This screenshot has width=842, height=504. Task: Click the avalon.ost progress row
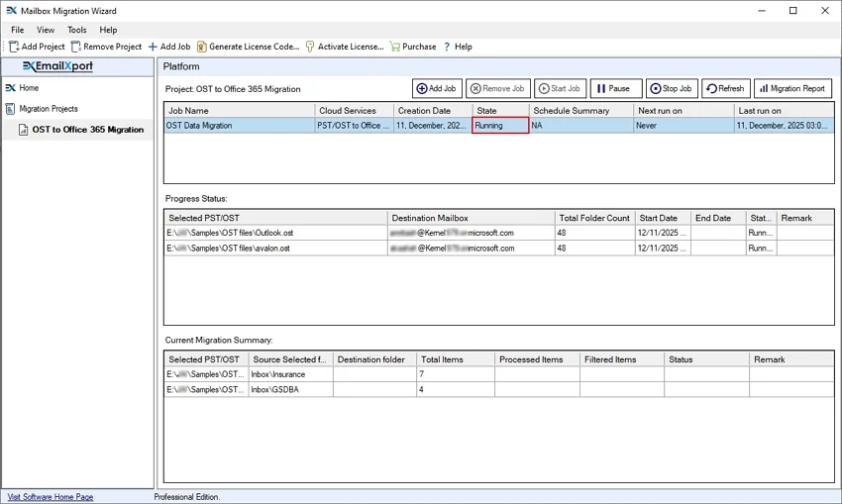click(499, 248)
